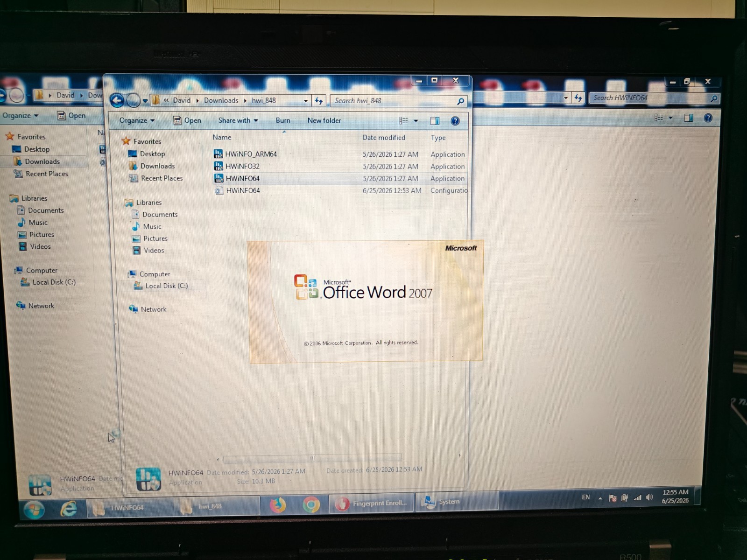
Task: Open Desktop in hwi_848 navigation pane
Action: pyautogui.click(x=152, y=154)
